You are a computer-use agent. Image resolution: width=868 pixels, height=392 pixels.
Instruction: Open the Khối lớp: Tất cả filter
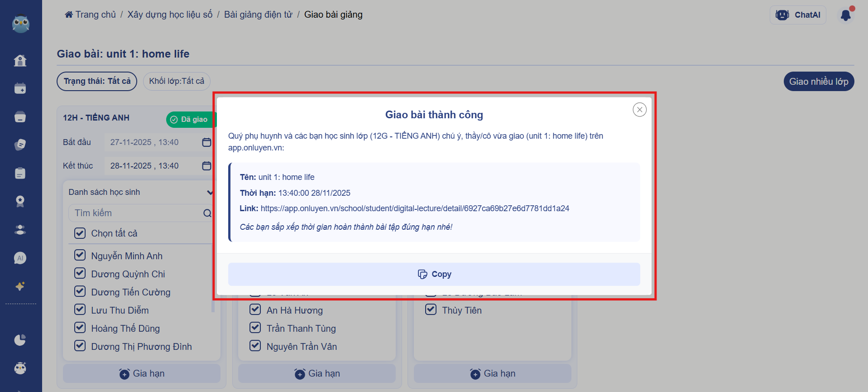(177, 81)
